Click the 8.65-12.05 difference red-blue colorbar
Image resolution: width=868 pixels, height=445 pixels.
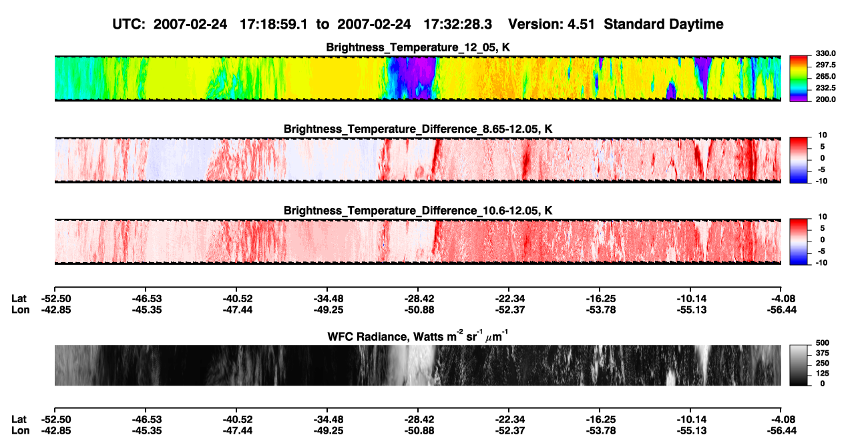[x=799, y=159]
